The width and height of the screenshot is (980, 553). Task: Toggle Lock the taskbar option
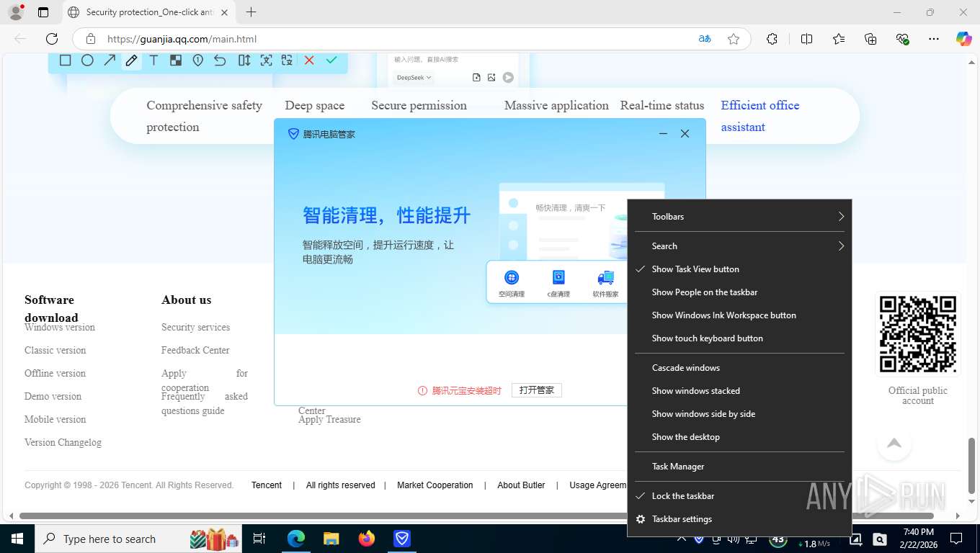(739, 496)
